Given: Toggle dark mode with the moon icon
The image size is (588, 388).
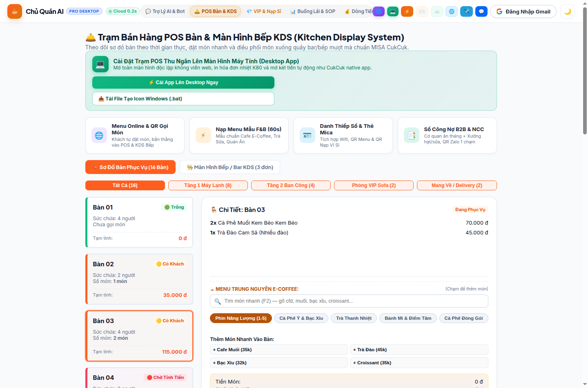Looking at the screenshot, I should [x=568, y=11].
